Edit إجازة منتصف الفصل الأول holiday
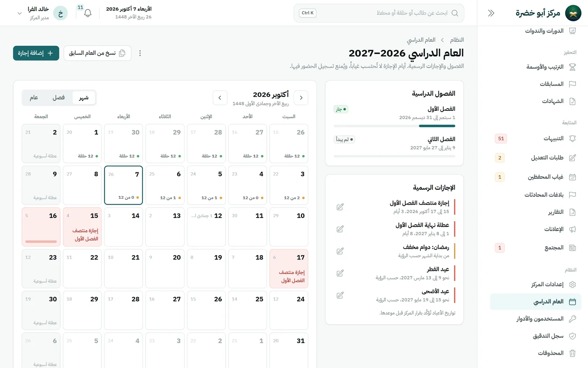 pyautogui.click(x=340, y=207)
